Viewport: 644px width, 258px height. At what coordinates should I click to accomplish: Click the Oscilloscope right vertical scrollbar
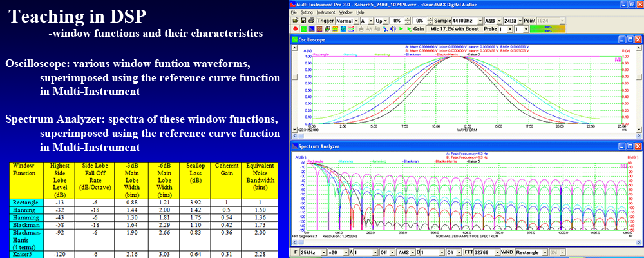638,88
